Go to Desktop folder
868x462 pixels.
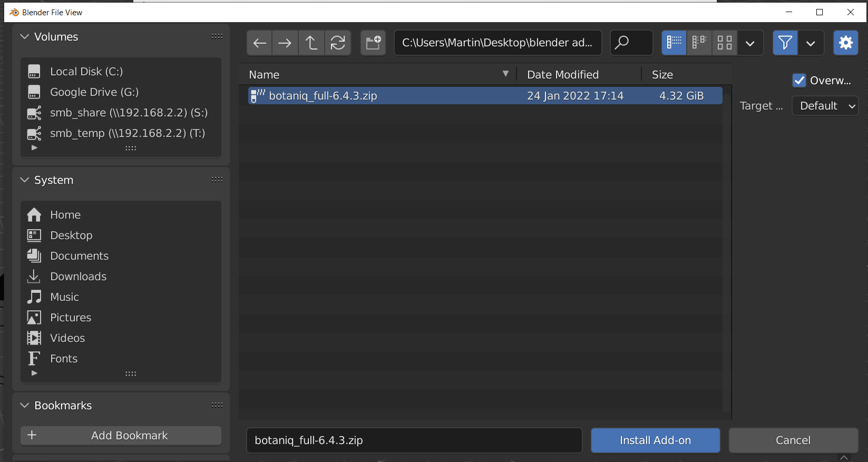click(x=121, y=235)
